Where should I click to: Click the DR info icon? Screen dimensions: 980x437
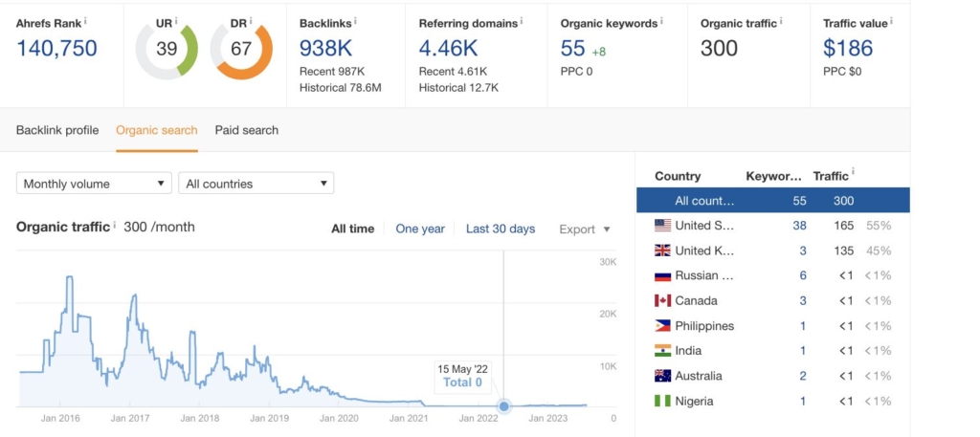[253, 19]
